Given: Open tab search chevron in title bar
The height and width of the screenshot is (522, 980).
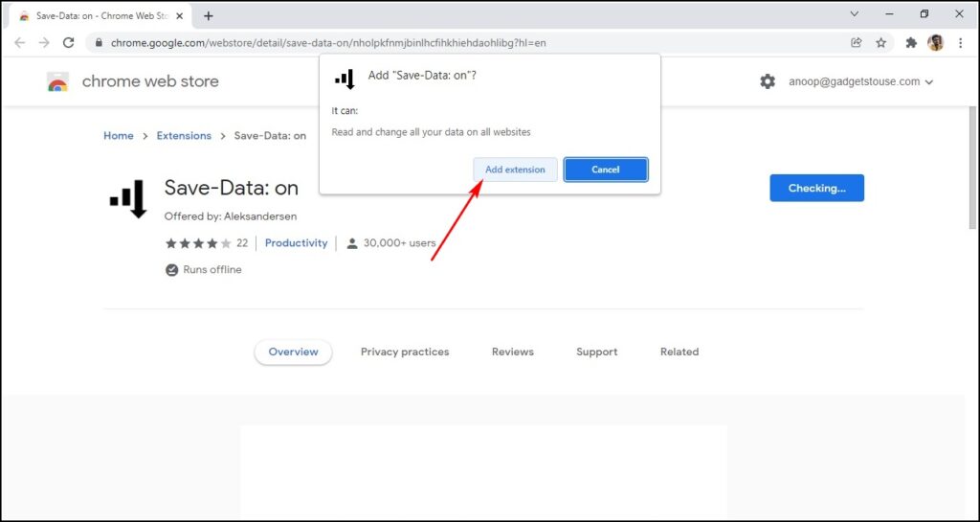Looking at the screenshot, I should (x=855, y=13).
